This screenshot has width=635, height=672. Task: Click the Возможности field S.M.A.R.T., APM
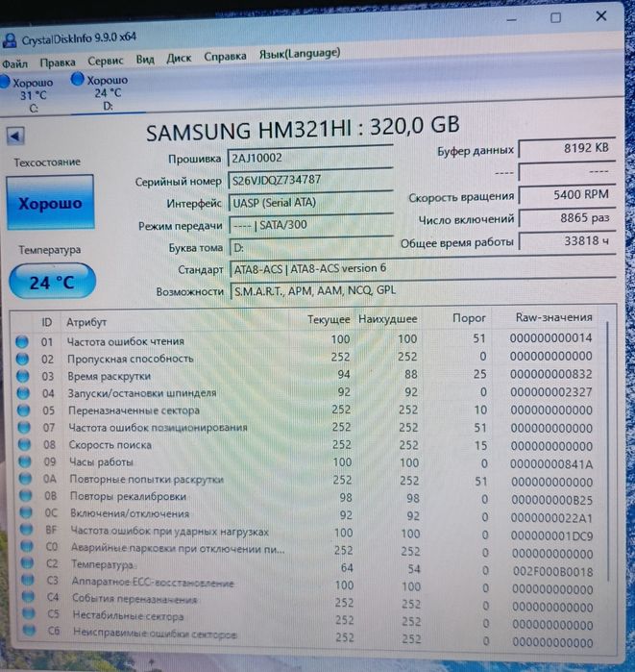[423, 290]
